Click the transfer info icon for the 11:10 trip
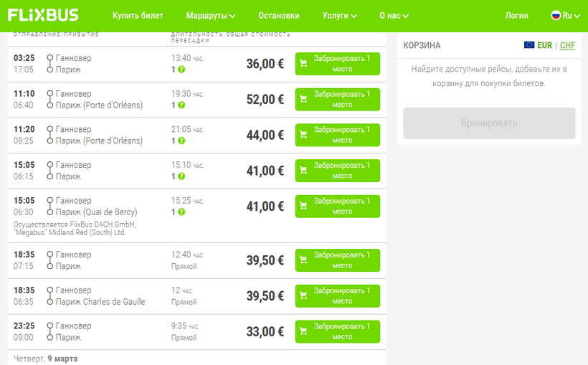Viewport: 588px width, 365px height. [181, 105]
